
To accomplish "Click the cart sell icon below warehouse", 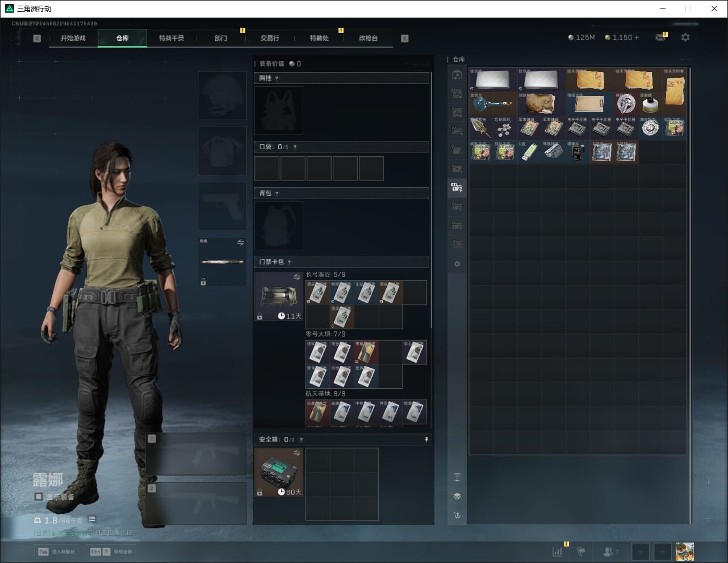I will 457,515.
